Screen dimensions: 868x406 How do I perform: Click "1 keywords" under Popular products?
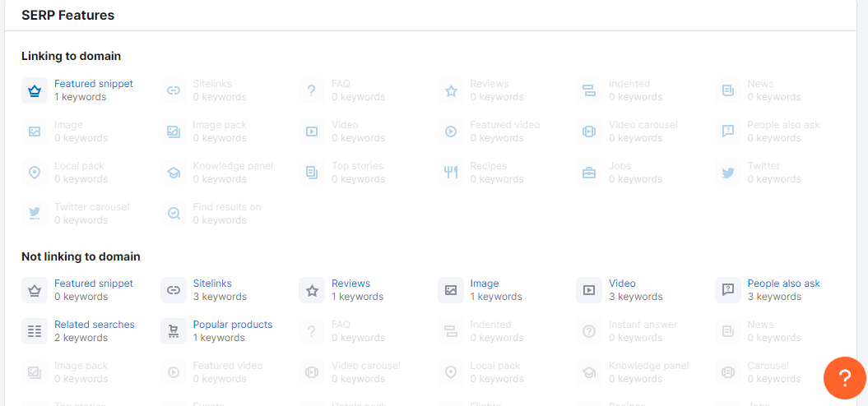219,338
